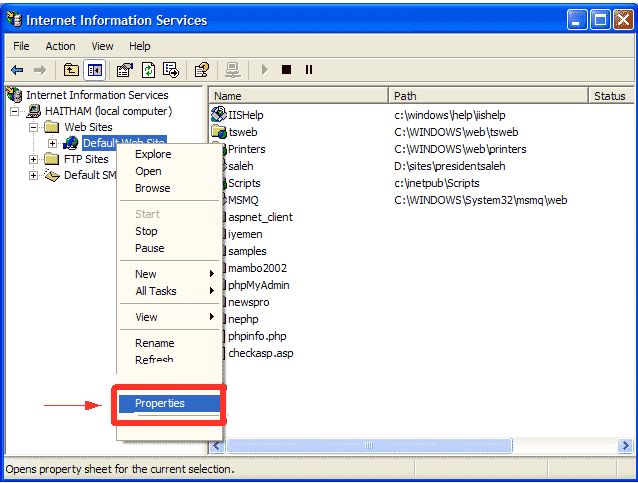Click the Help toolbar icon
This screenshot has height=483, width=638.
[202, 70]
